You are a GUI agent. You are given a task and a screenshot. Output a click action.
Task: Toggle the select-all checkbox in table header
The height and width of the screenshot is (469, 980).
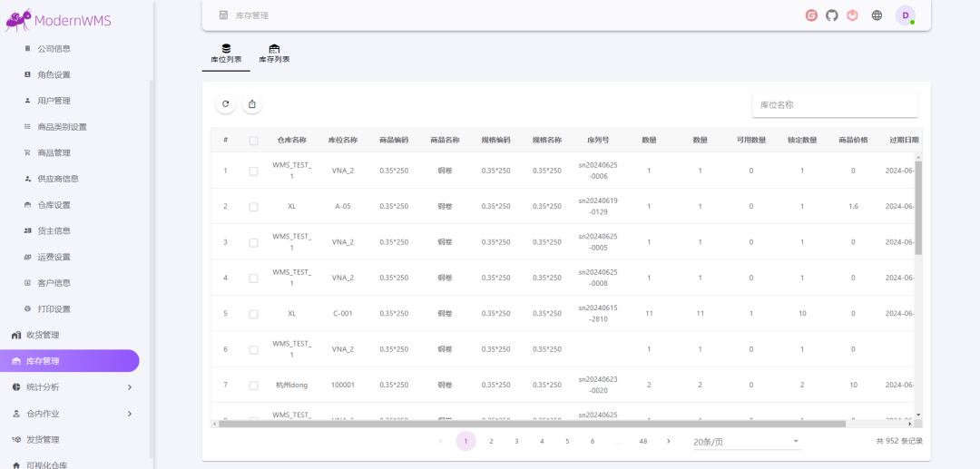pos(253,141)
